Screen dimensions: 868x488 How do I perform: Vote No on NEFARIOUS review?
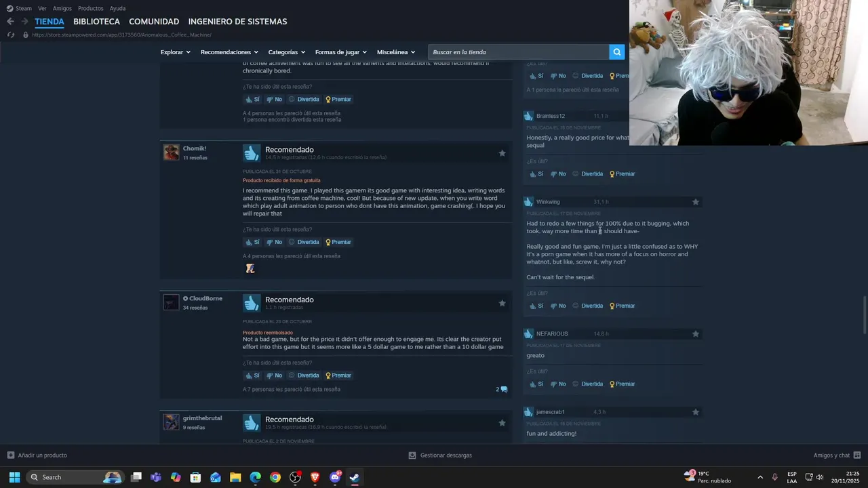[x=558, y=384]
